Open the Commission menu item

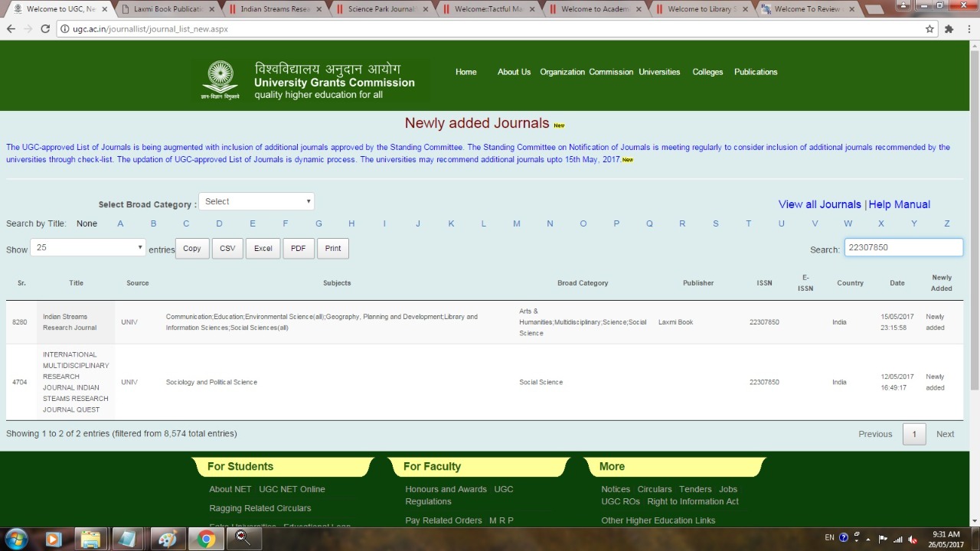pos(611,72)
